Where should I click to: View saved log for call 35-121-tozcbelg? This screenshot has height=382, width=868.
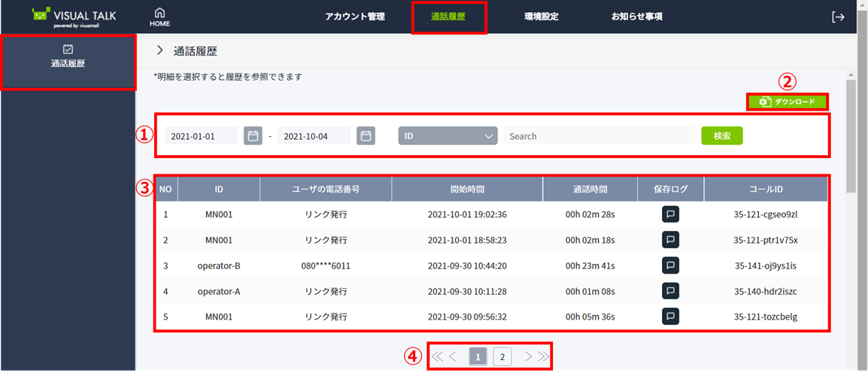[670, 317]
